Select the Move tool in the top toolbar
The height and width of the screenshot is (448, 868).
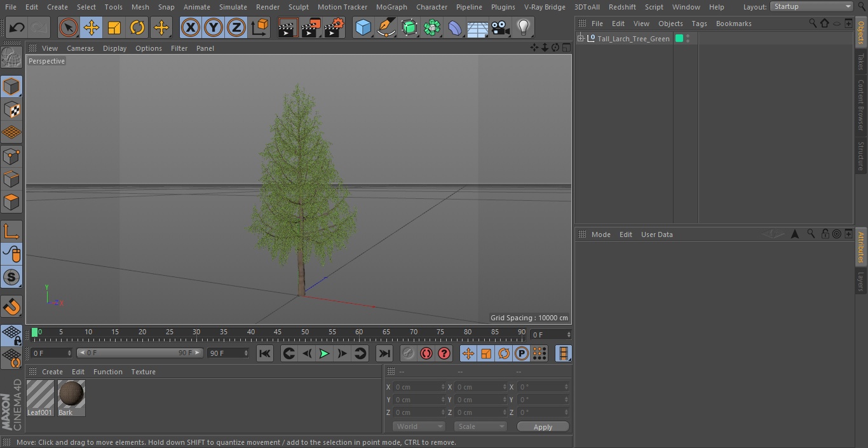92,27
